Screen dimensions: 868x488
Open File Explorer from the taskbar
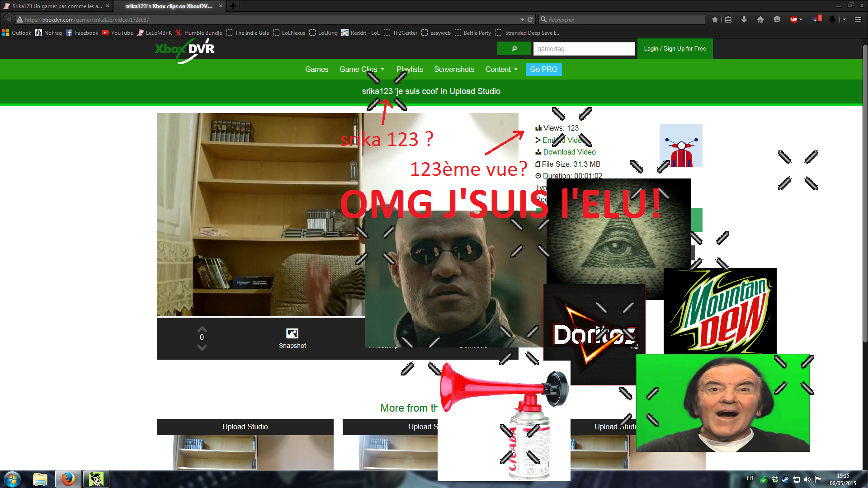click(x=40, y=479)
